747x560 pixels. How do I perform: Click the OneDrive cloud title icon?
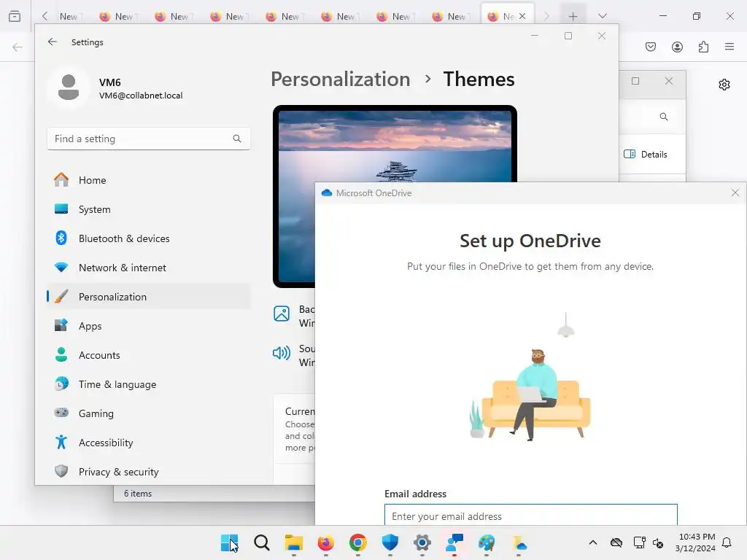pyautogui.click(x=327, y=192)
